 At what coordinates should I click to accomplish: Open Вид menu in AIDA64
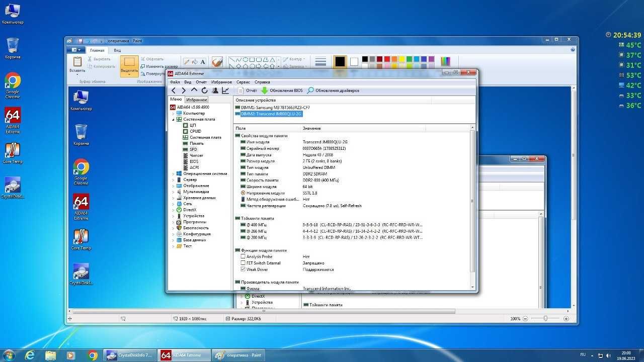point(188,82)
